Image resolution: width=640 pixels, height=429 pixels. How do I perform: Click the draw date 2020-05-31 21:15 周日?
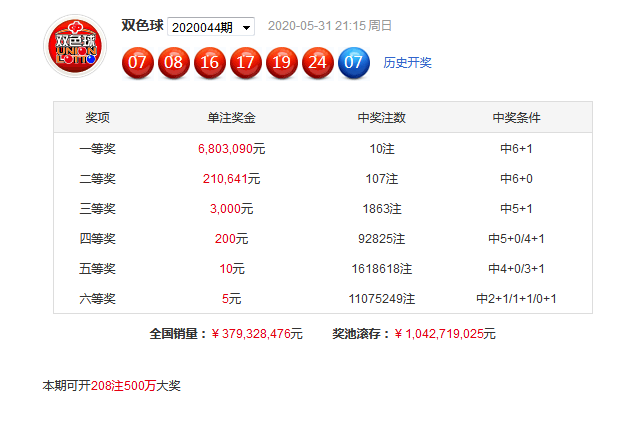click(330, 26)
